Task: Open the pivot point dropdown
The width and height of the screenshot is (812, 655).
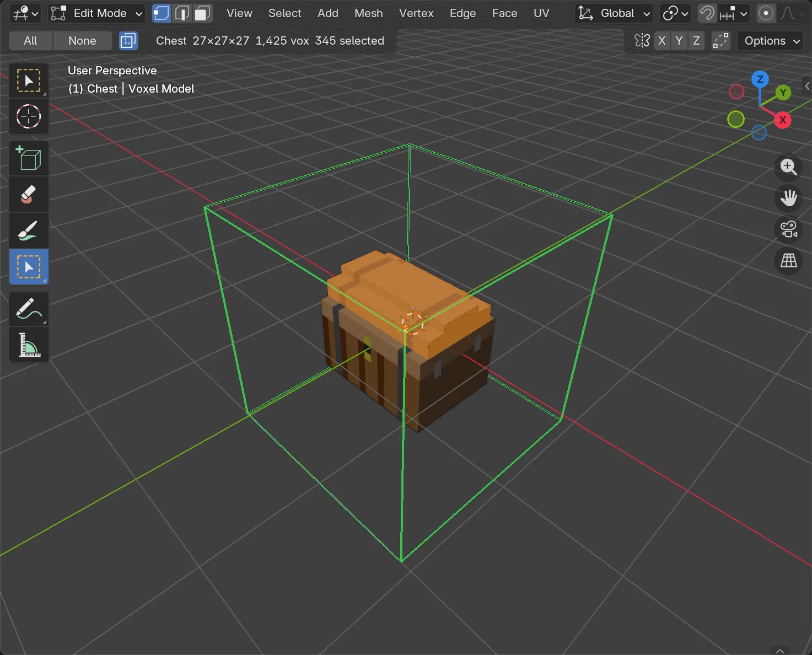Action: pyautogui.click(x=675, y=13)
